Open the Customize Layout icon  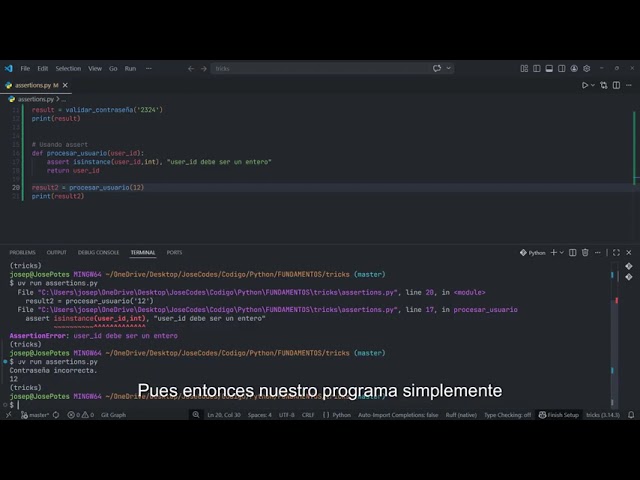[524, 68]
